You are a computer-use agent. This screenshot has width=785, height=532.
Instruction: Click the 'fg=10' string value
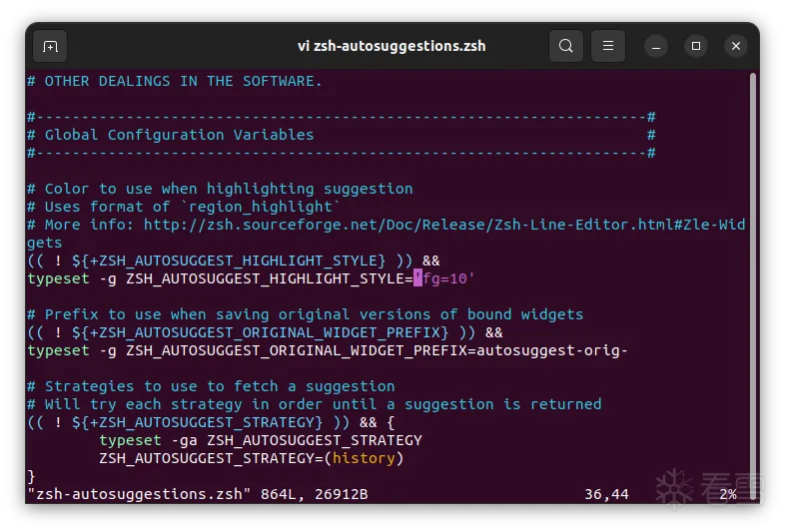click(x=444, y=278)
